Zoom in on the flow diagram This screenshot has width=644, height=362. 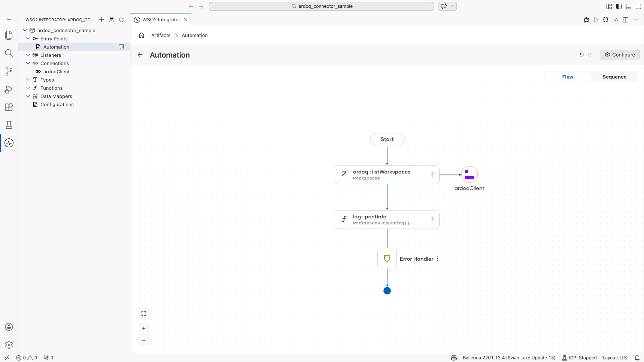coord(144,328)
